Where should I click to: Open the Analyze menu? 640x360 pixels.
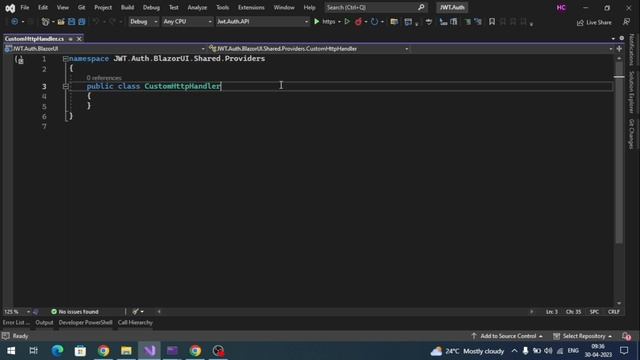(x=197, y=7)
